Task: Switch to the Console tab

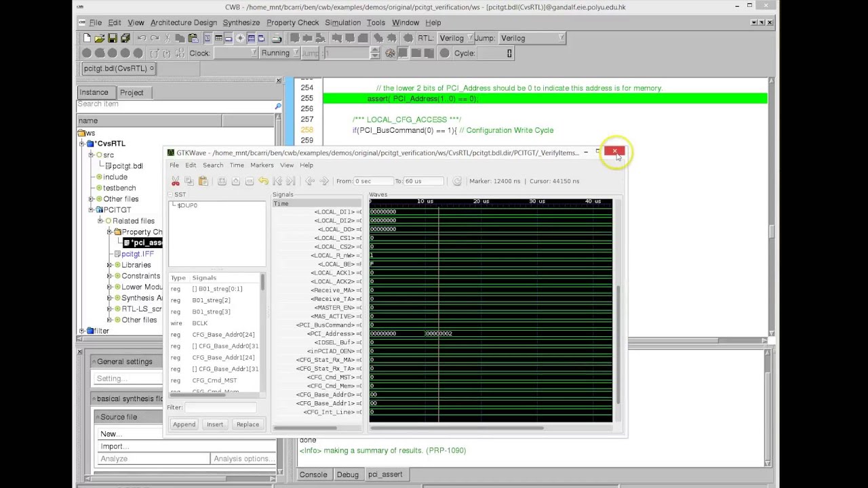Action: click(313, 474)
